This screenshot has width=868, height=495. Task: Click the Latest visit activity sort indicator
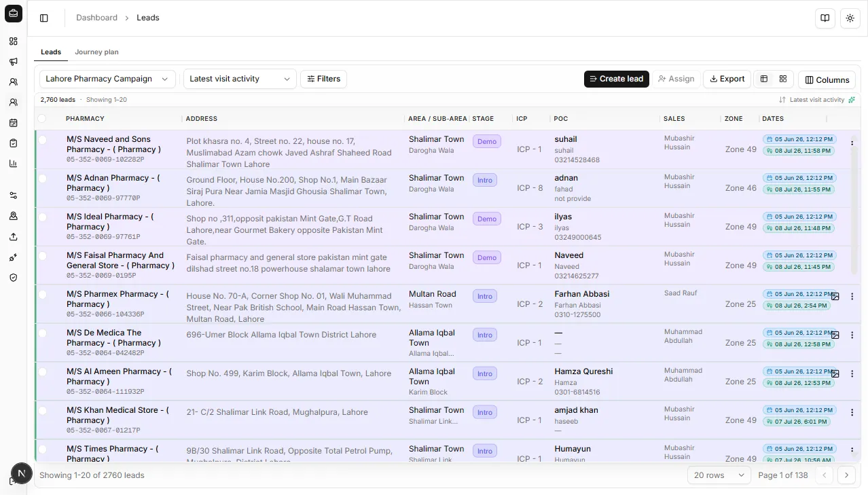point(811,100)
